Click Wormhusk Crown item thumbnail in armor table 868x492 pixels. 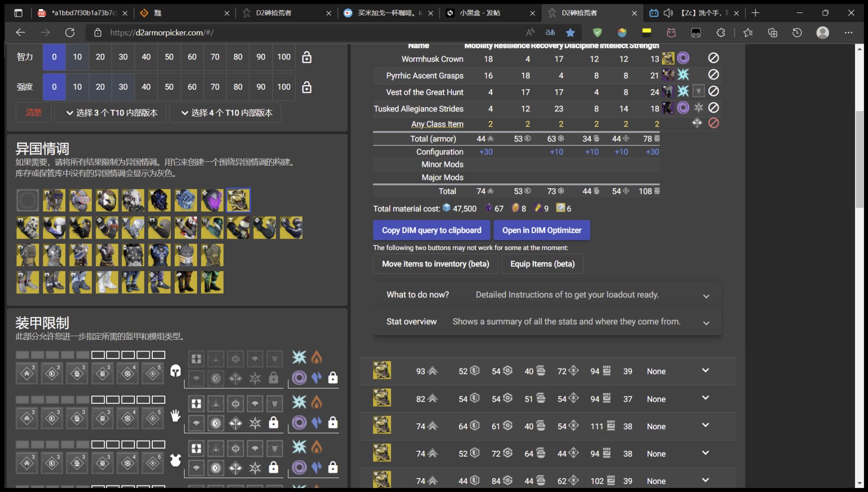pos(668,58)
